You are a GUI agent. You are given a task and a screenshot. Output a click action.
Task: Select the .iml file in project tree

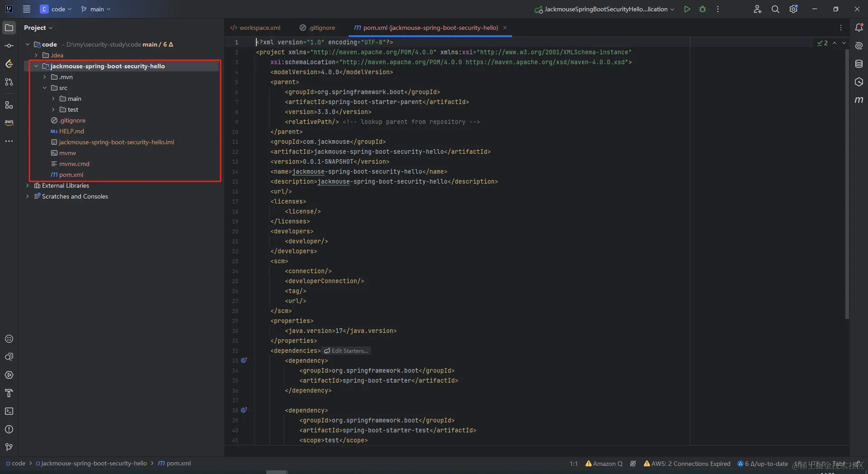click(113, 142)
